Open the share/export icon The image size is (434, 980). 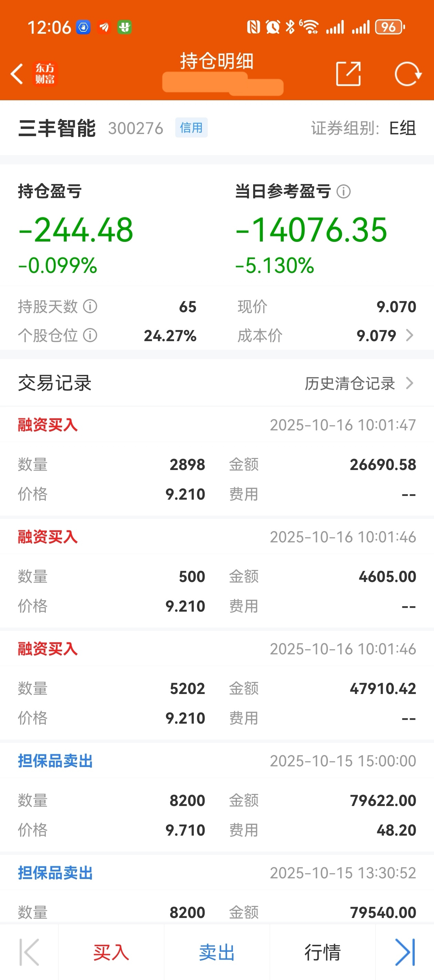[349, 74]
